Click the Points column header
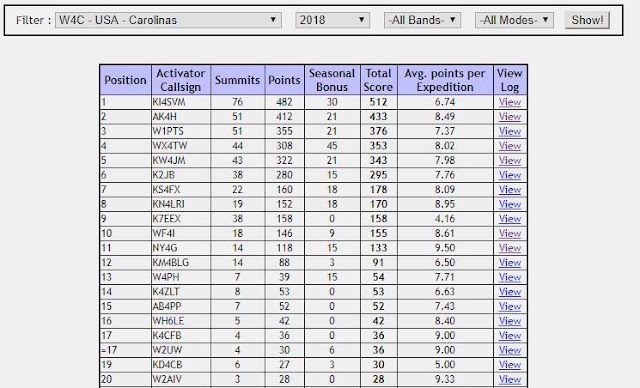Image resolution: width=640 pixels, height=388 pixels. pos(284,80)
